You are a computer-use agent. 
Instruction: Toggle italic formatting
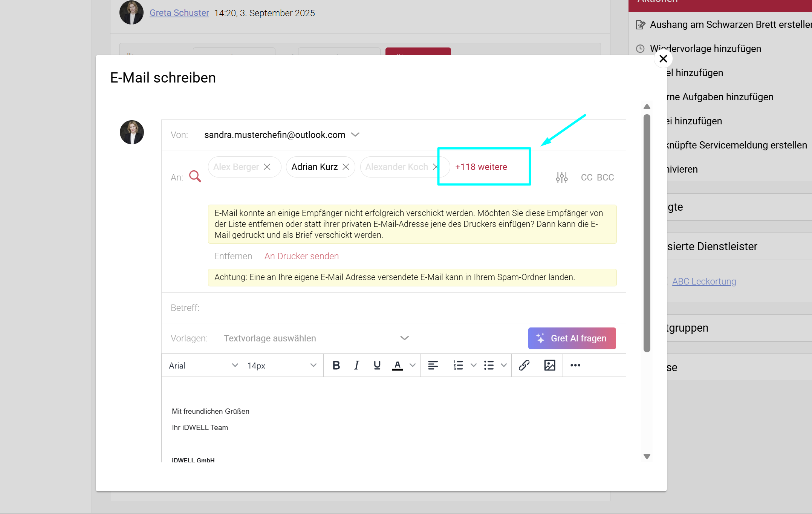tap(356, 365)
